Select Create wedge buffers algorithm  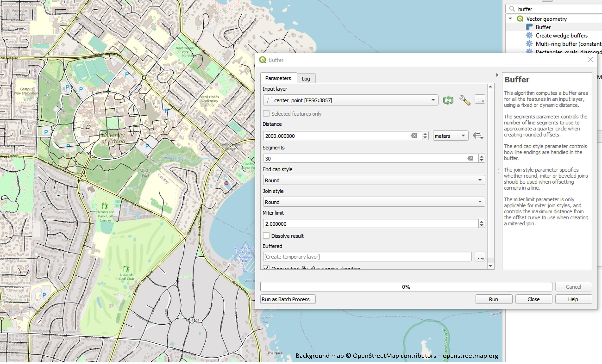tap(561, 36)
